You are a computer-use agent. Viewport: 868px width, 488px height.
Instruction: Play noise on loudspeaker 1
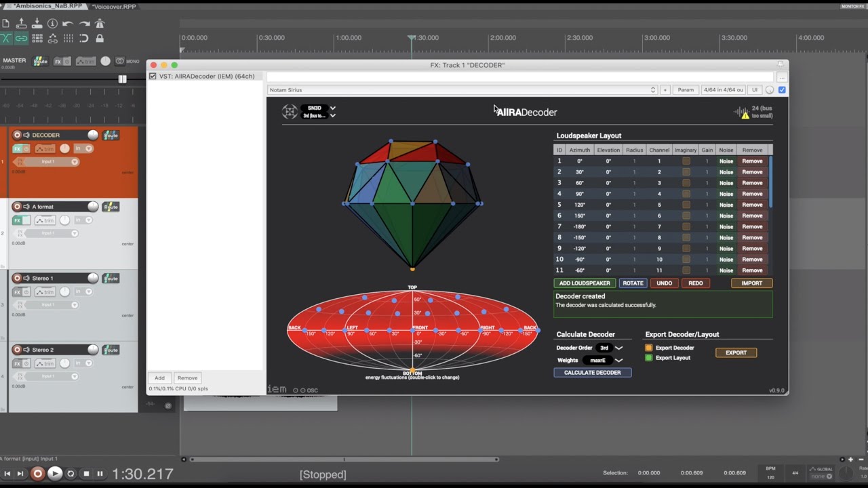point(726,161)
